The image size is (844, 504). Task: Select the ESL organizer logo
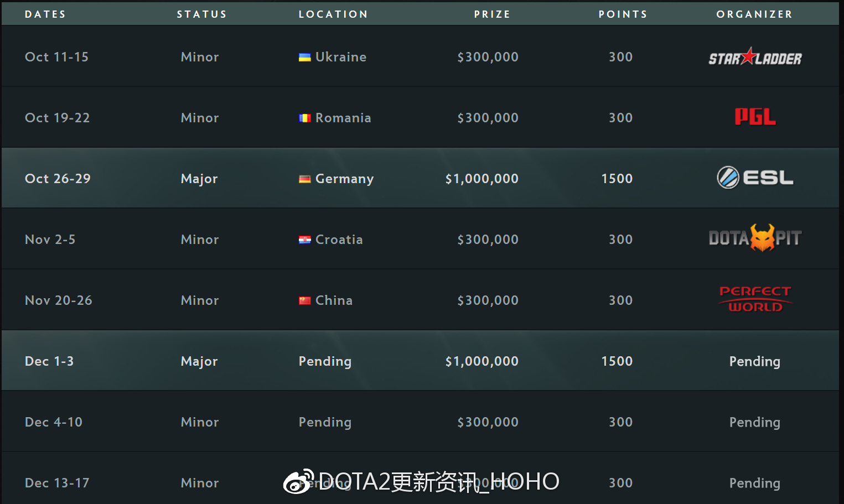[x=755, y=178]
